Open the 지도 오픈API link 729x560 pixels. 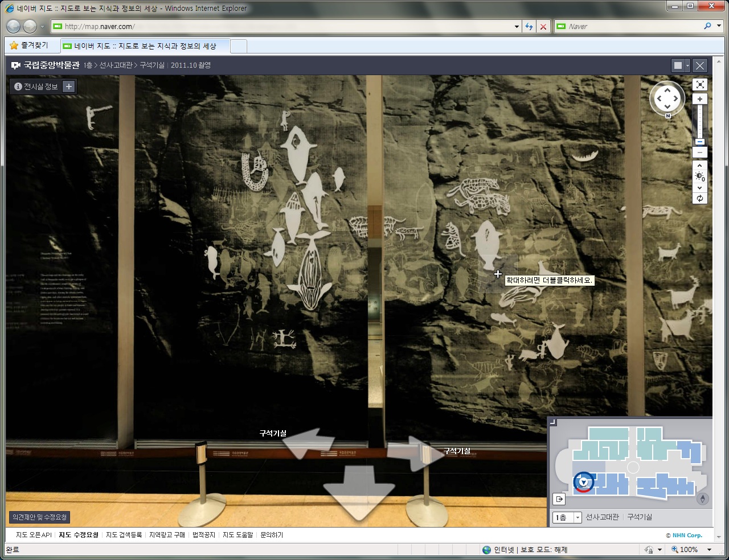tap(34, 535)
